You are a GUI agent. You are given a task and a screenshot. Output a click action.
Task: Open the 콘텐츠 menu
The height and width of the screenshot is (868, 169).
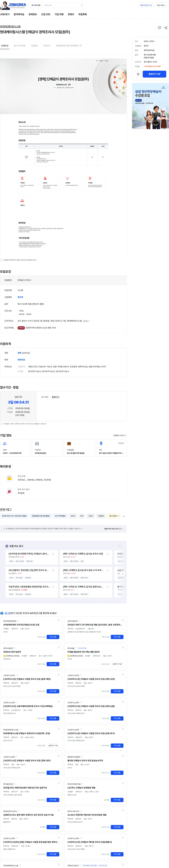(x=71, y=15)
